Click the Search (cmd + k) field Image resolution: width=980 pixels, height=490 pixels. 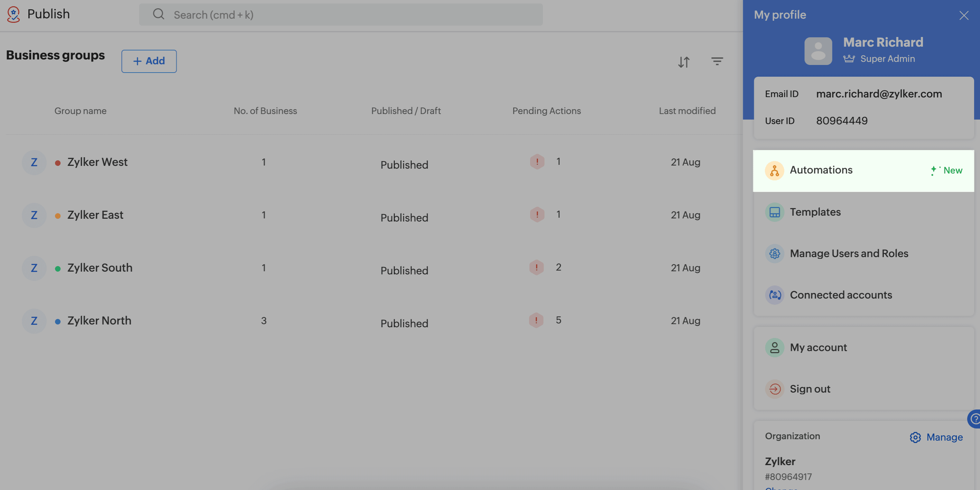coord(341,15)
